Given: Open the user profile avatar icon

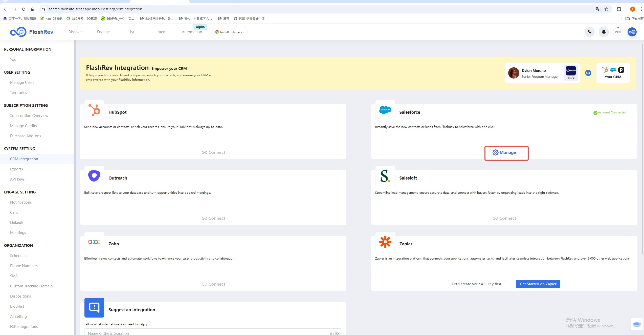Looking at the screenshot, I should [x=632, y=32].
